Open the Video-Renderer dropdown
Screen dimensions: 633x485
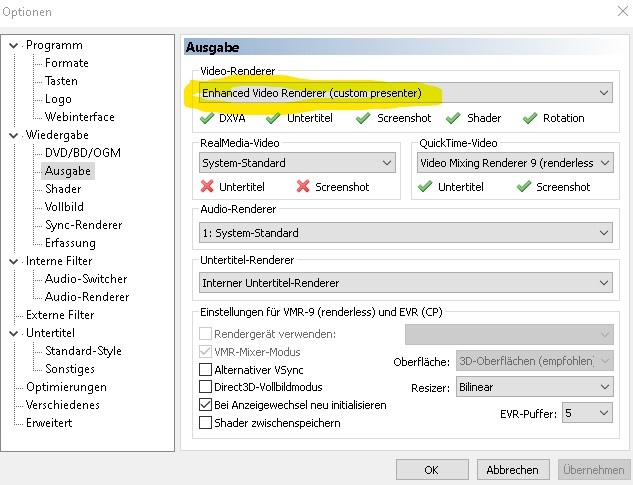406,93
